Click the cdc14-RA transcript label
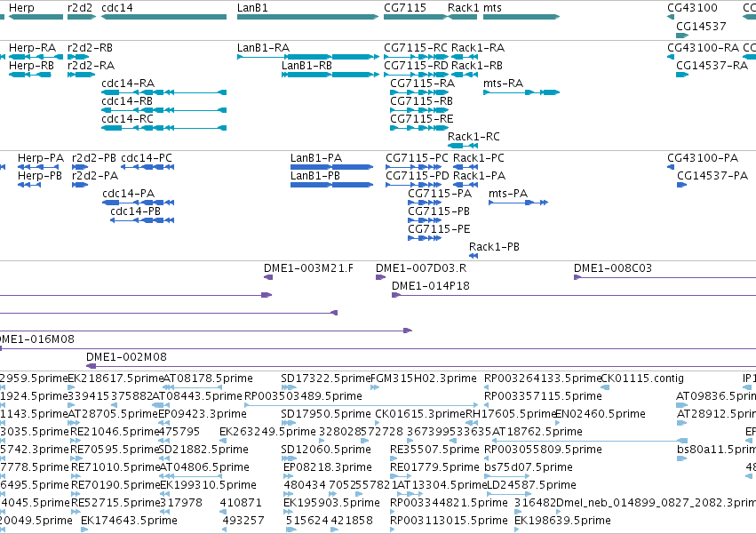Screen dimensions: 756x534 pos(128,84)
